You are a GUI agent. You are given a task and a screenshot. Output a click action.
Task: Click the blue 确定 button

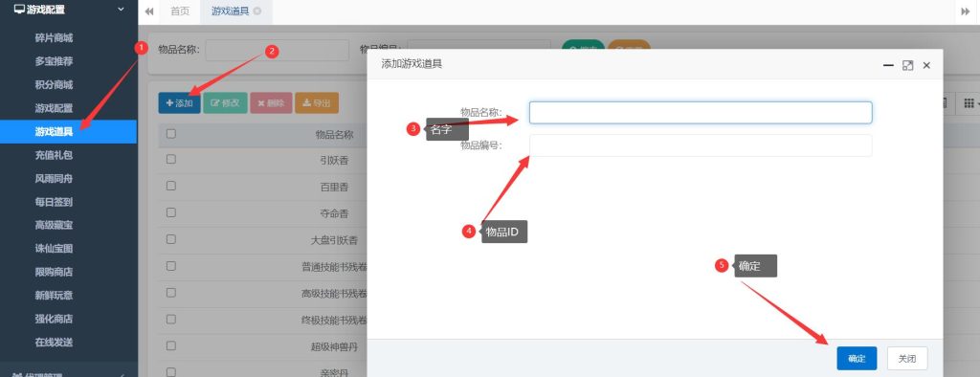click(857, 358)
